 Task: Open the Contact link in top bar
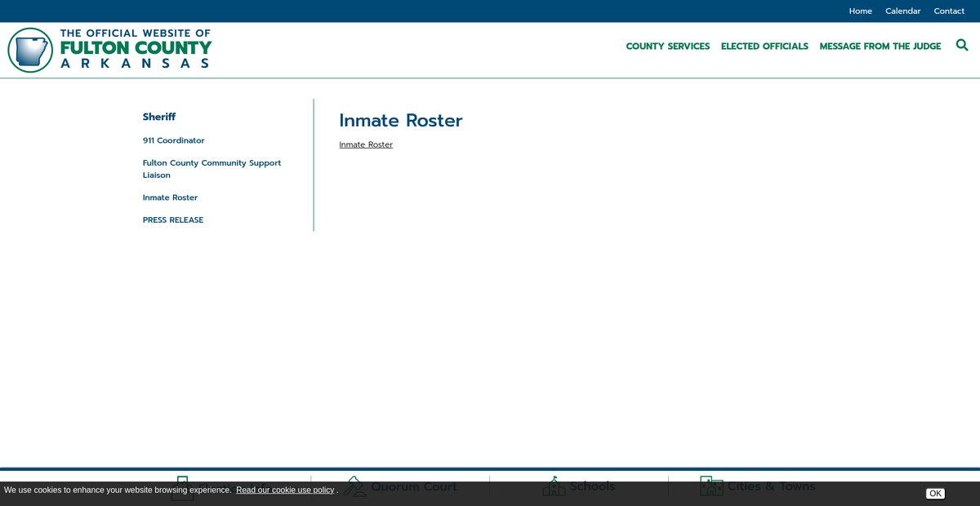(x=949, y=11)
